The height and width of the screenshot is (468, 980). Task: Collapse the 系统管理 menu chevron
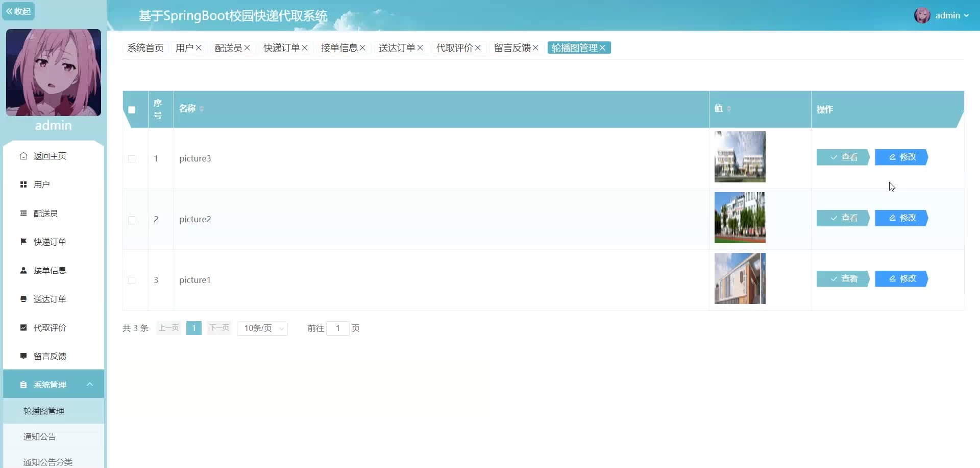pyautogui.click(x=90, y=384)
